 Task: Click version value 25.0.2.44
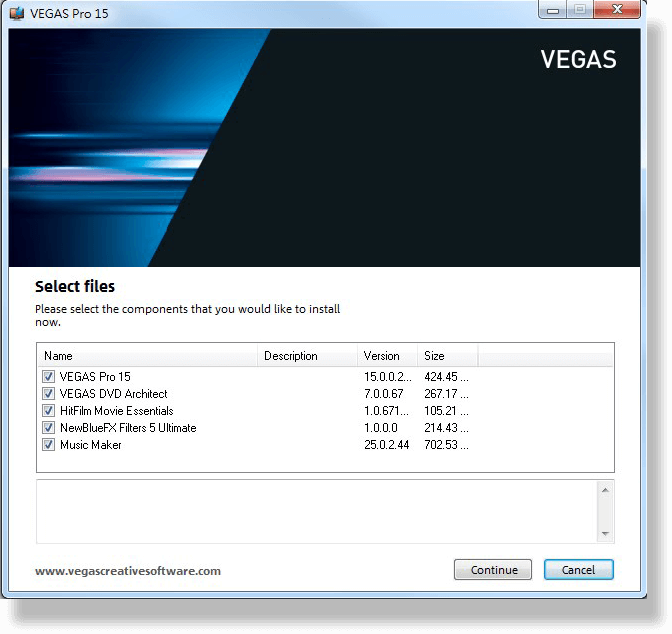click(x=387, y=445)
